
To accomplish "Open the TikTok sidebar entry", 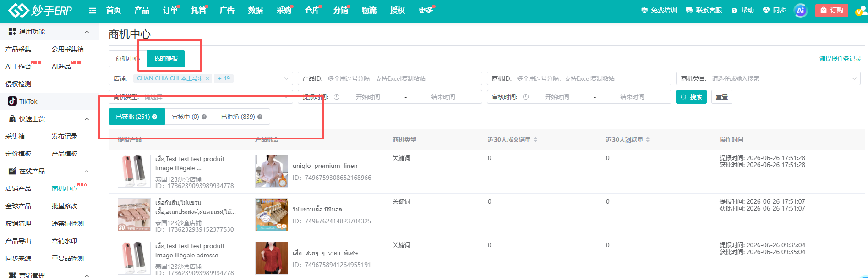I will (23, 101).
